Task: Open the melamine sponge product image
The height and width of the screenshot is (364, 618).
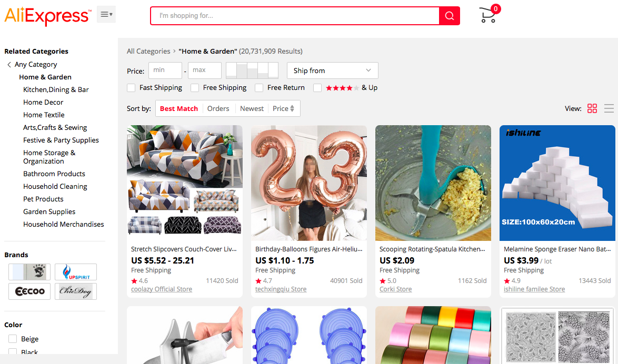Action: [x=557, y=183]
